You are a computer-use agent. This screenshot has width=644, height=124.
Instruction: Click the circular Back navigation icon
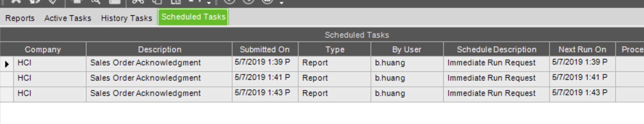229,1
